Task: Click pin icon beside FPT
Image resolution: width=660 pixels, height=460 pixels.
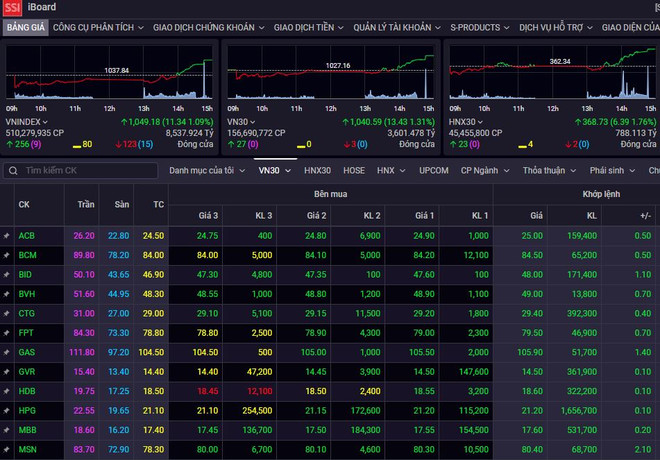Action: point(7,332)
